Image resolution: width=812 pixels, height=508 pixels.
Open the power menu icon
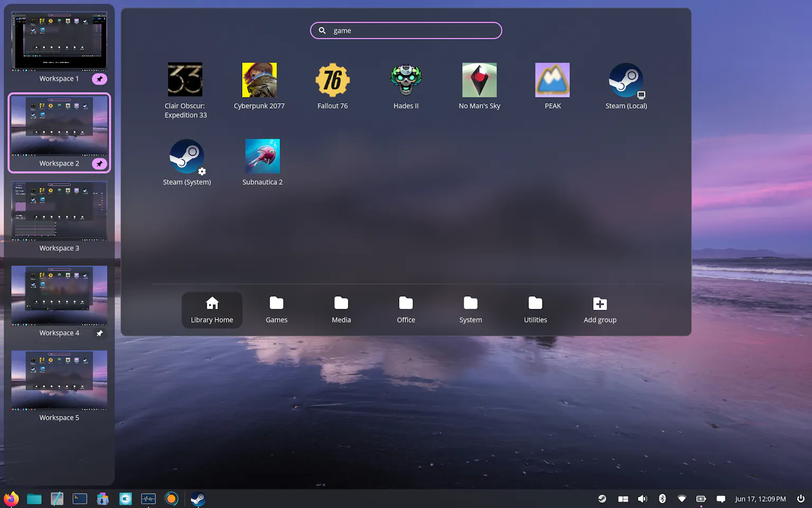tap(800, 498)
